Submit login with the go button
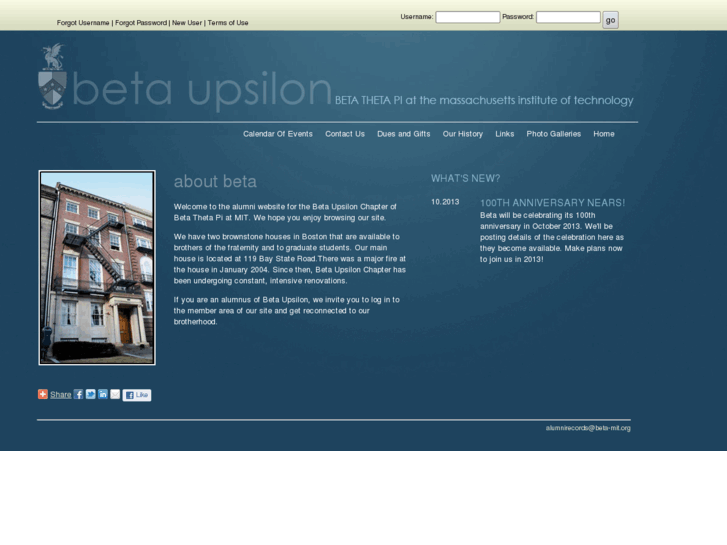The image size is (727, 545). tap(610, 20)
